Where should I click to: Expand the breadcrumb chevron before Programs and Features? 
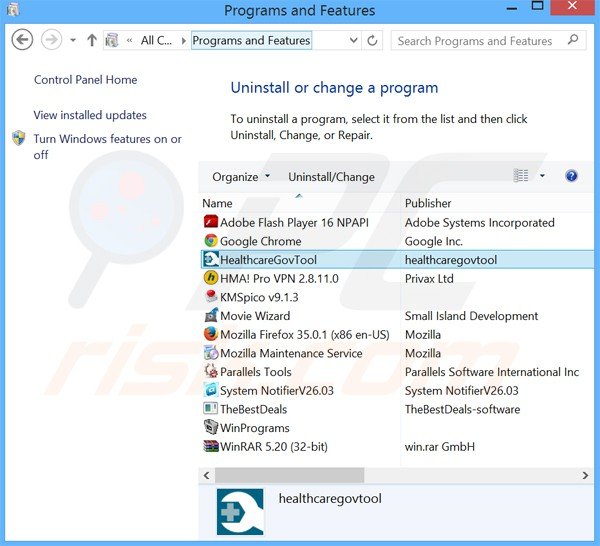coord(184,41)
